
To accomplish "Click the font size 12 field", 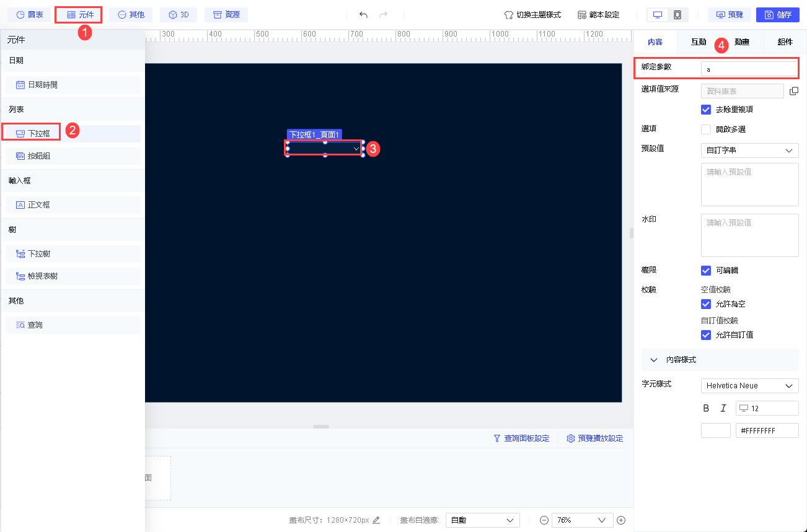I will 767,408.
